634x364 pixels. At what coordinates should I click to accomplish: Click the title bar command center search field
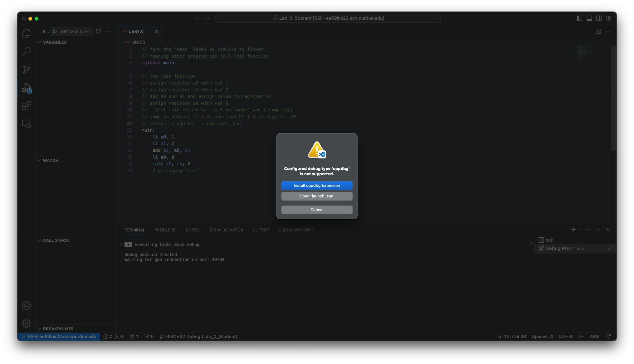(x=328, y=18)
